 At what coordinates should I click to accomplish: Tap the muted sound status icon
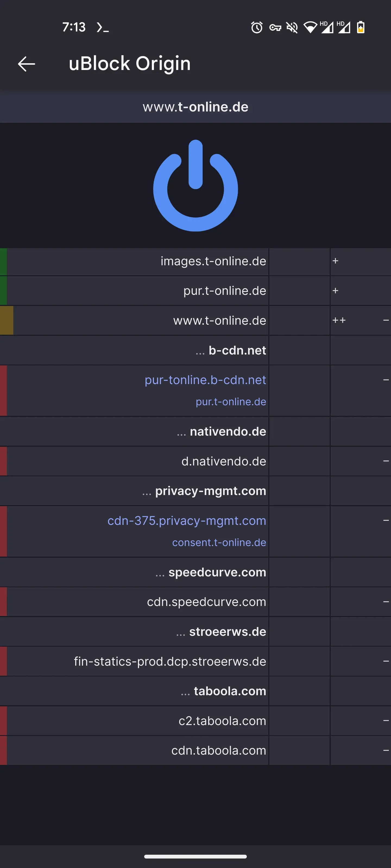tap(292, 27)
